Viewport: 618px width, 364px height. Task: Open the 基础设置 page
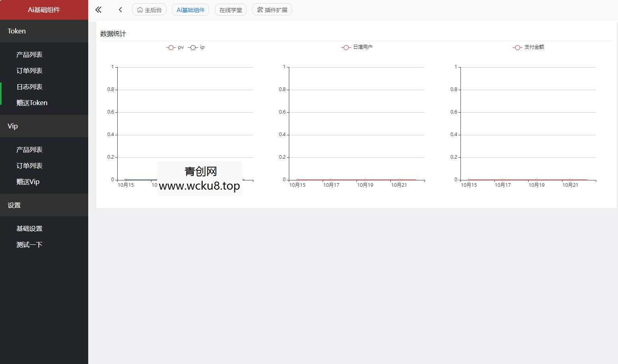click(29, 228)
